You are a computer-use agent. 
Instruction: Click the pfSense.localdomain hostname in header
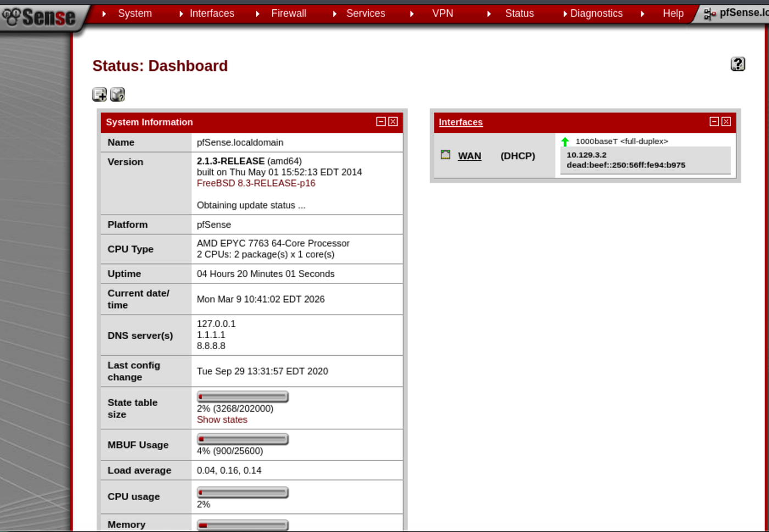coord(744,13)
